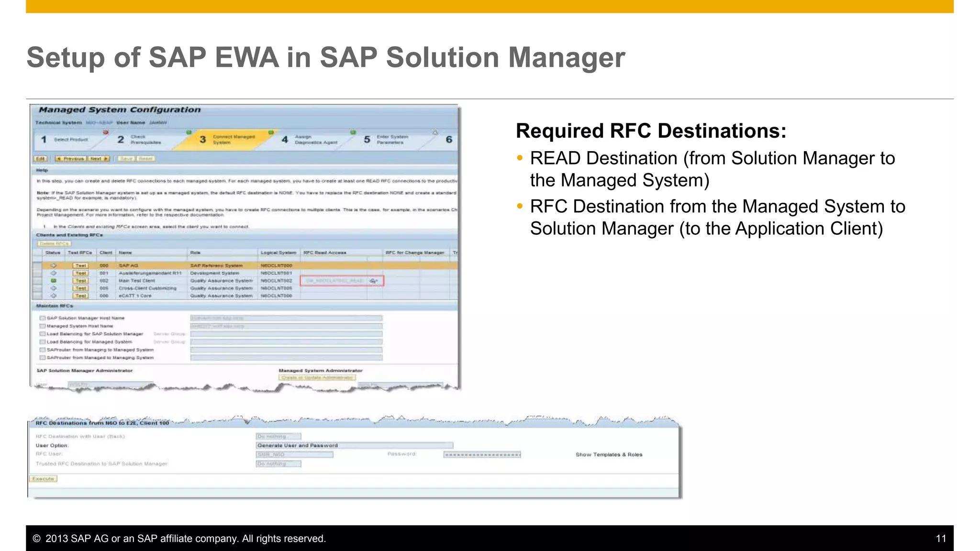
Task: Click the status icon of client 005 row
Action: tap(54, 288)
